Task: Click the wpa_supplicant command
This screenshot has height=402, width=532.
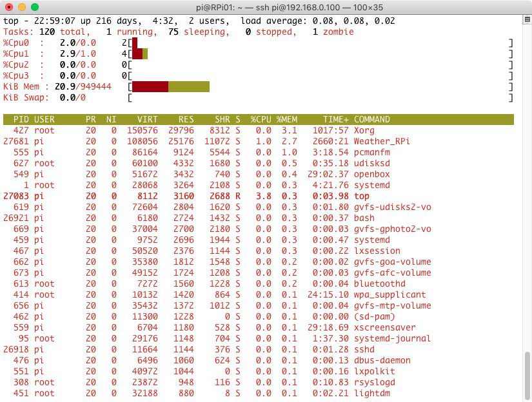Action: tap(390, 295)
